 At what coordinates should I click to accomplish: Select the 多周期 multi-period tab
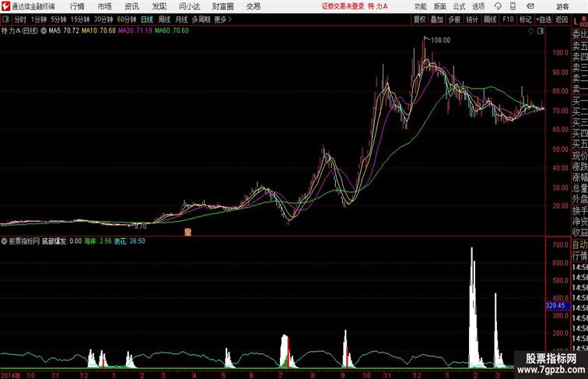(x=201, y=19)
